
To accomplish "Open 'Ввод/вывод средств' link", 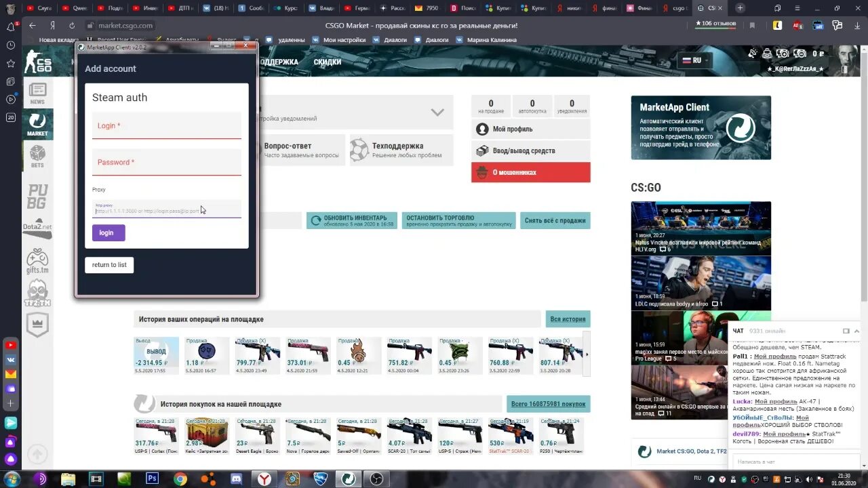I will coord(531,150).
